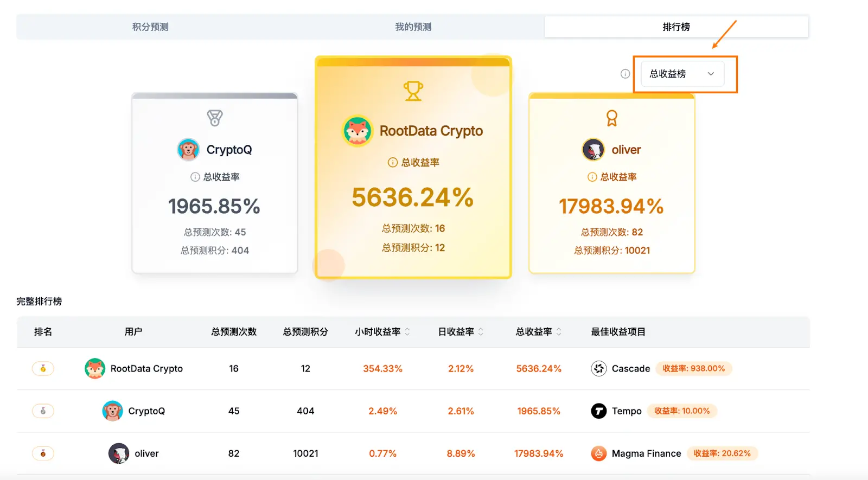Switch to the 积分预测 tab
This screenshot has width=868, height=480.
pos(150,27)
